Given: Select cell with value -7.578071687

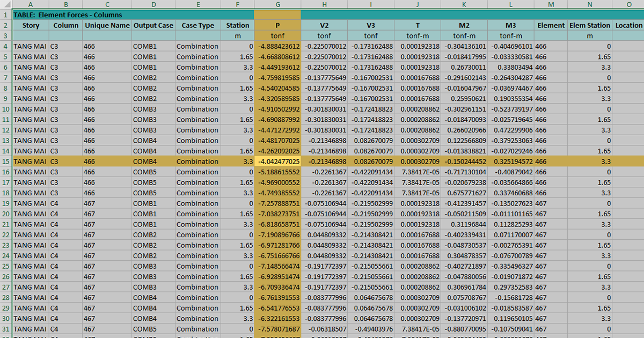Looking at the screenshot, I should (277, 329).
